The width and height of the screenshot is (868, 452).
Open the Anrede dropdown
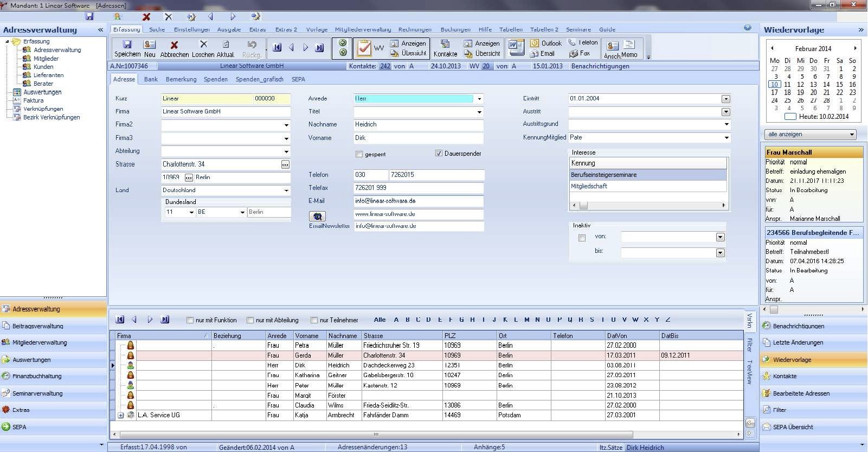point(479,99)
